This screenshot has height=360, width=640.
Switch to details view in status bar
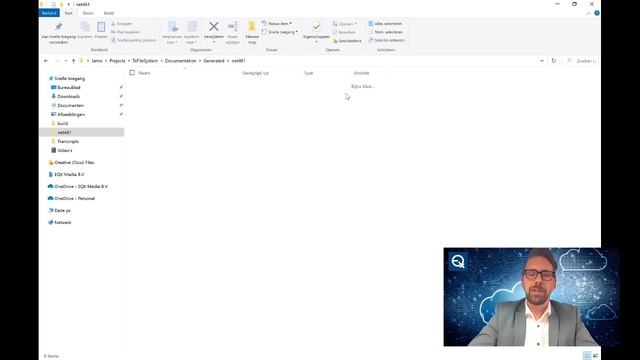587,356
